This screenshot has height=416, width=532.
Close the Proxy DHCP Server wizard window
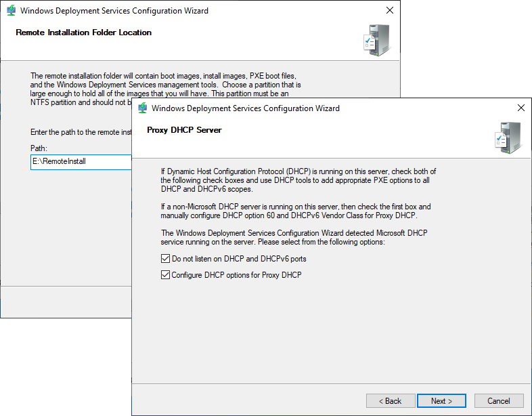click(x=520, y=108)
